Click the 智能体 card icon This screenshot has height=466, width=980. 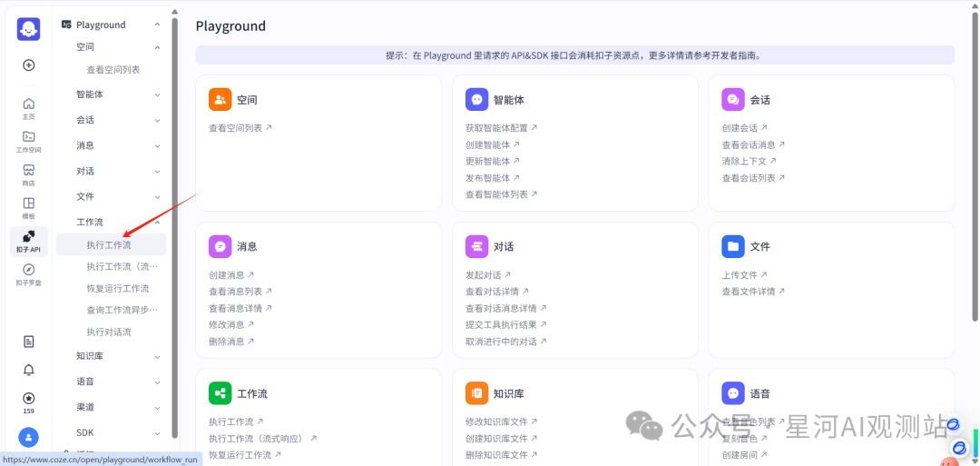pos(477,99)
